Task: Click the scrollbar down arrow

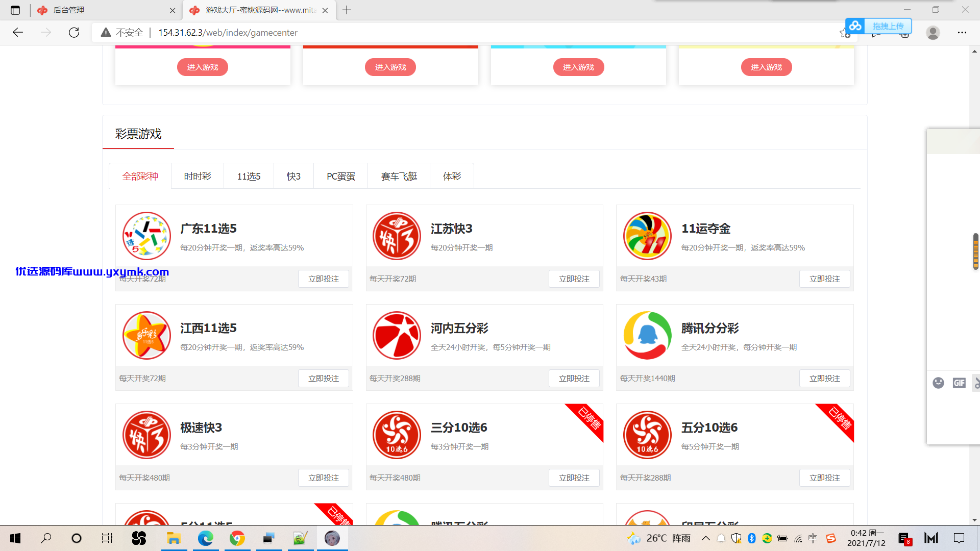Action: [975, 520]
